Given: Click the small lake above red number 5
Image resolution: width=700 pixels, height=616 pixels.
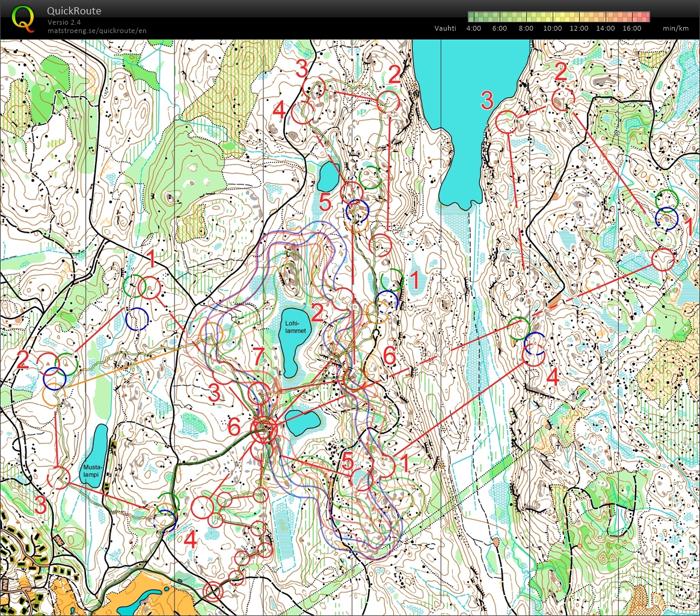Looking at the screenshot, I should (328, 176).
